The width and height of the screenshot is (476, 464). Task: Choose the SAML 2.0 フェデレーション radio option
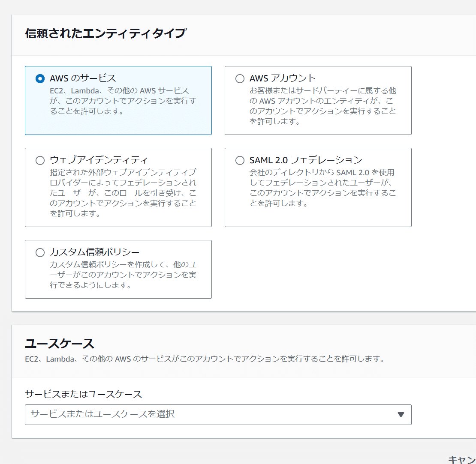pos(240,160)
